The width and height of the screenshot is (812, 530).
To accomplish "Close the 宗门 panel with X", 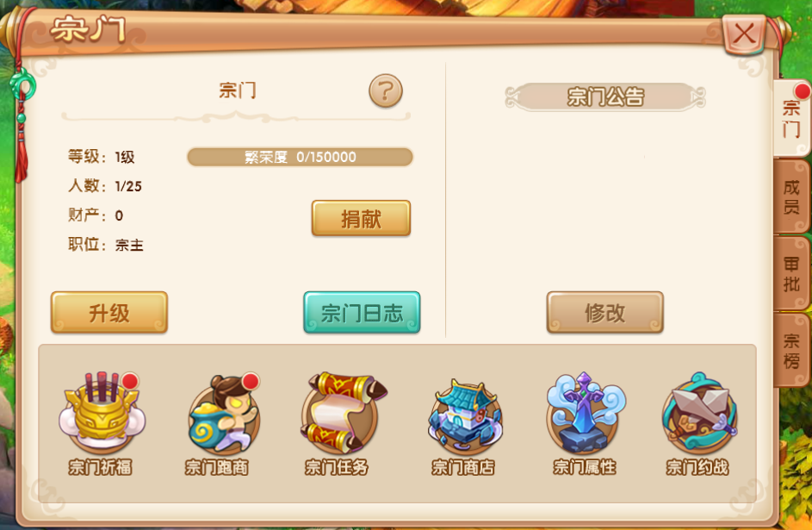I will (x=744, y=34).
